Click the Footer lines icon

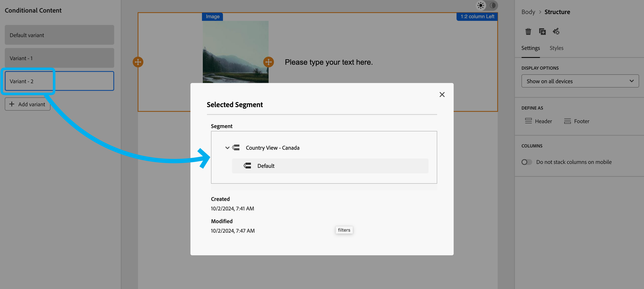[x=568, y=121]
